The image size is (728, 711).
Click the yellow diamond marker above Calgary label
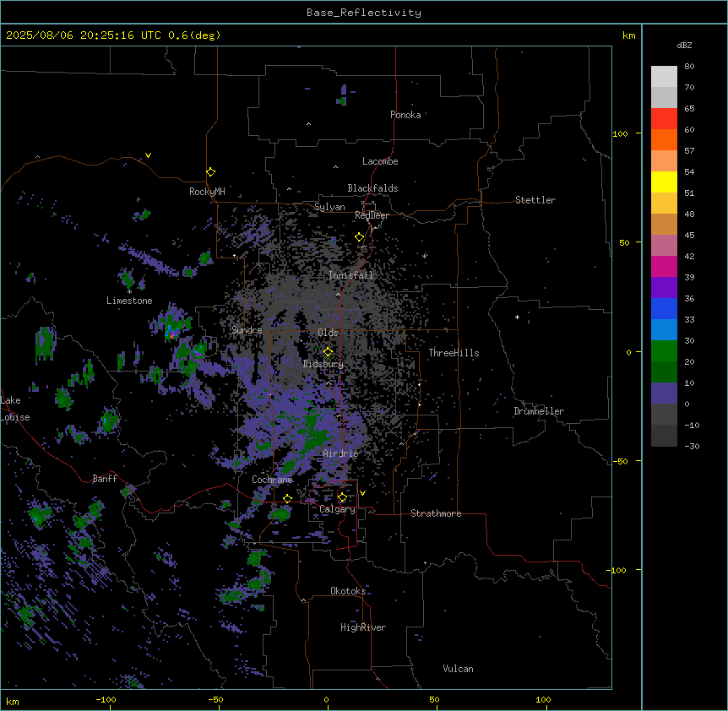[x=342, y=497]
